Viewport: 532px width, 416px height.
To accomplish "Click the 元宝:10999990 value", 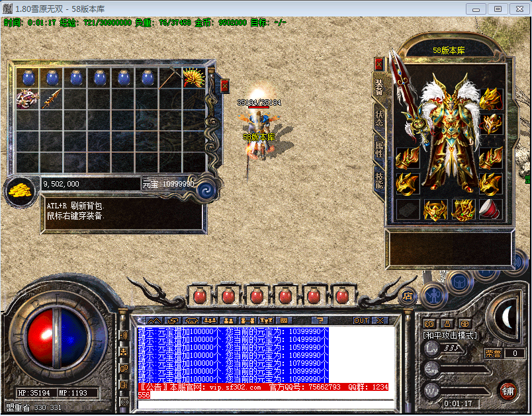I will [x=168, y=184].
